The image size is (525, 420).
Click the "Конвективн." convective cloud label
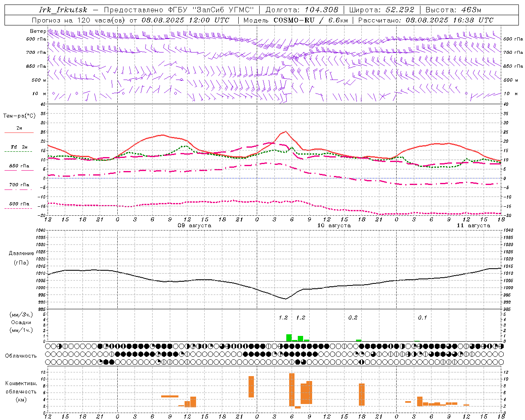(21, 383)
